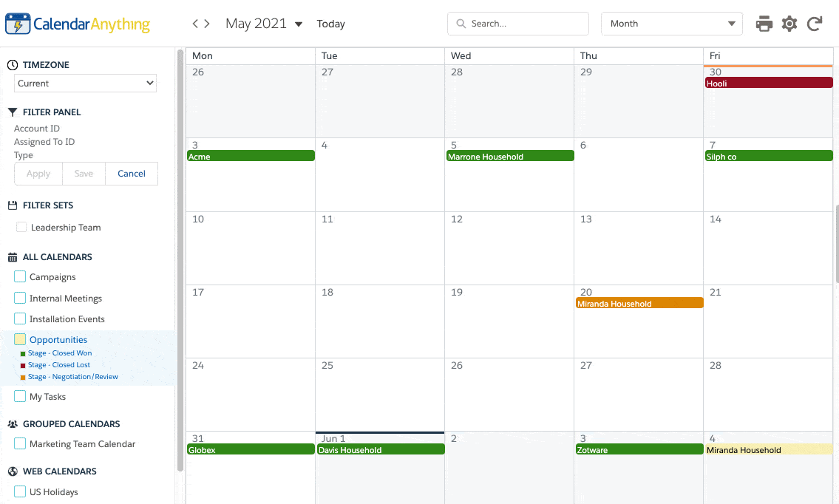Refresh the calendar view

coord(814,24)
